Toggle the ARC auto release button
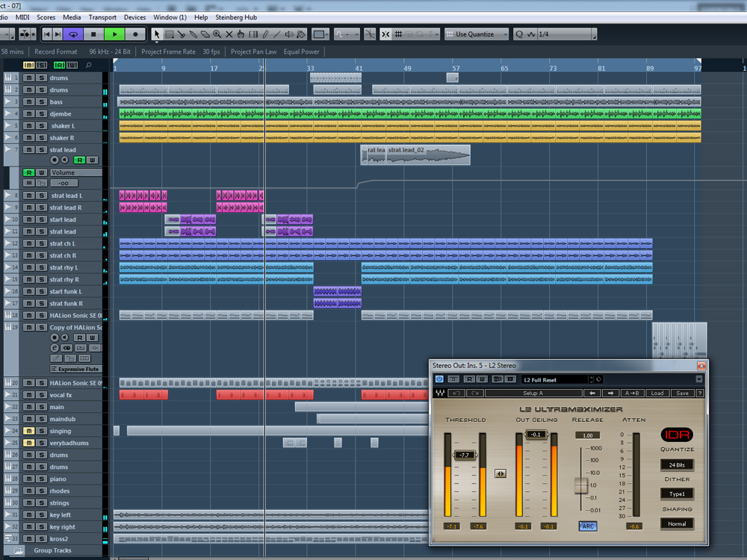The height and width of the screenshot is (560, 747). pos(587,526)
